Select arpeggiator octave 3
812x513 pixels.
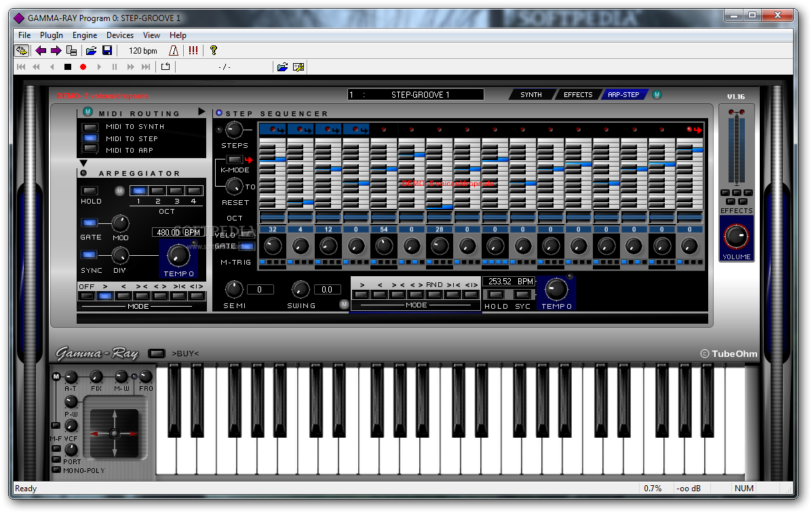click(x=176, y=191)
